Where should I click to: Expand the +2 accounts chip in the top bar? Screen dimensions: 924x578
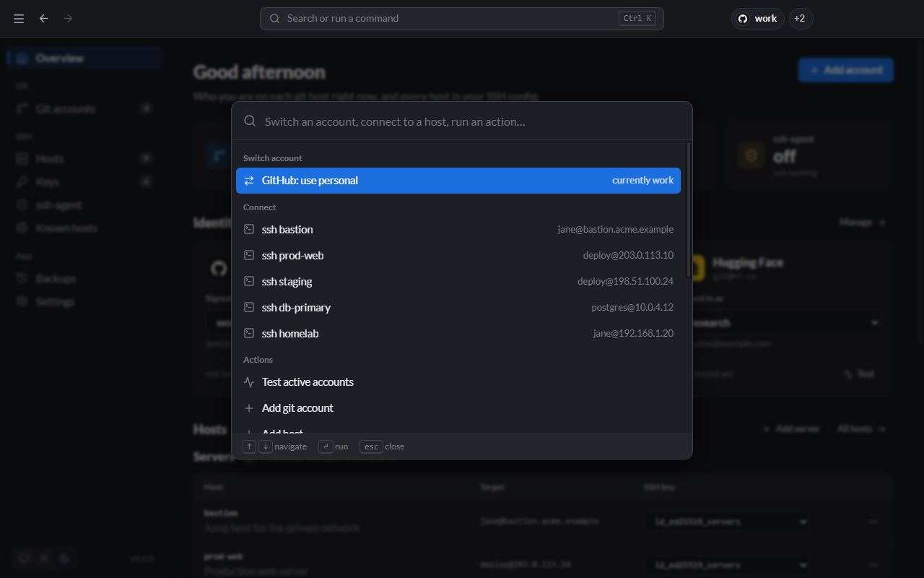pos(801,19)
